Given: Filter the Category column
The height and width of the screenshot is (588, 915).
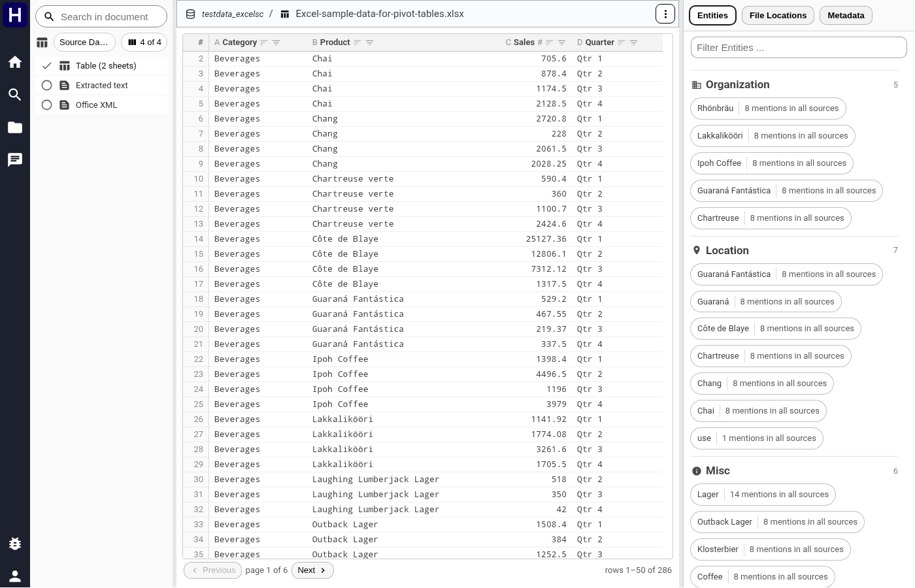Looking at the screenshot, I should [x=276, y=42].
